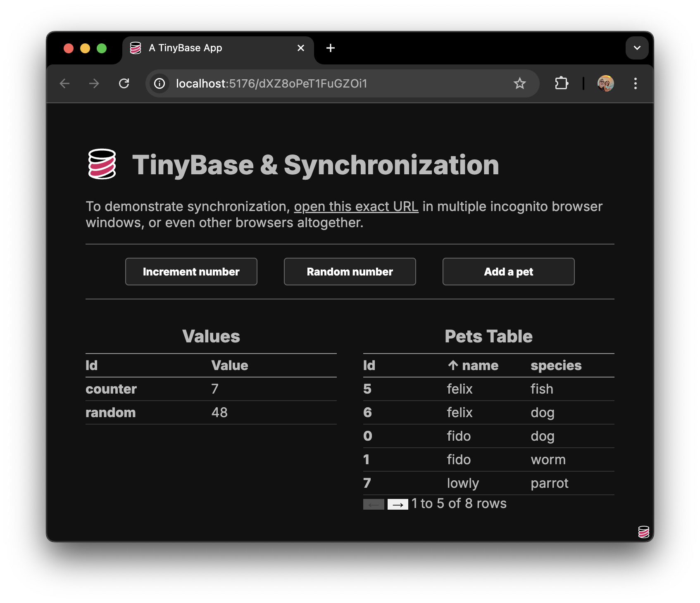Click the 1 to 5 of 8 rows text
700x603 pixels.
pyautogui.click(x=459, y=503)
